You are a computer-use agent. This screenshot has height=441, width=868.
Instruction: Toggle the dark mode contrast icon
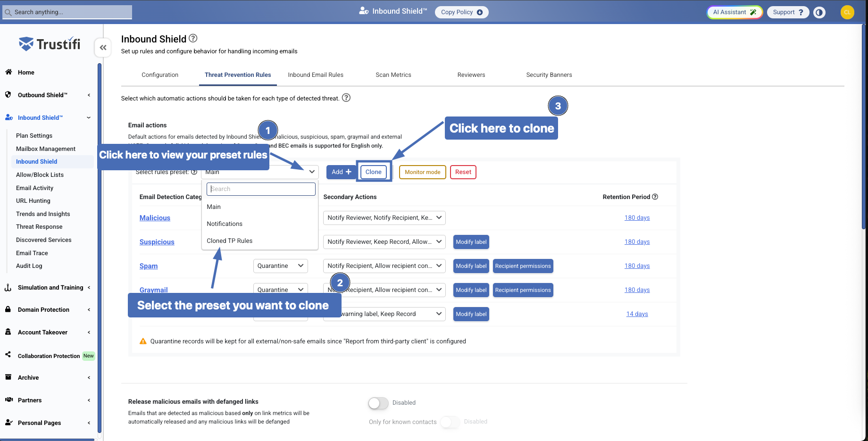(820, 12)
